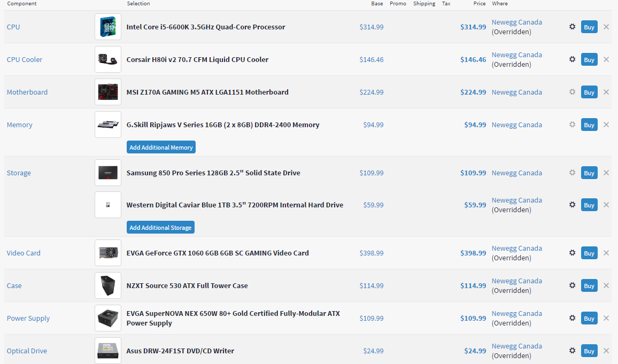
Task: Remove the EVGA SuperNOVA power supply
Action: pos(606,318)
